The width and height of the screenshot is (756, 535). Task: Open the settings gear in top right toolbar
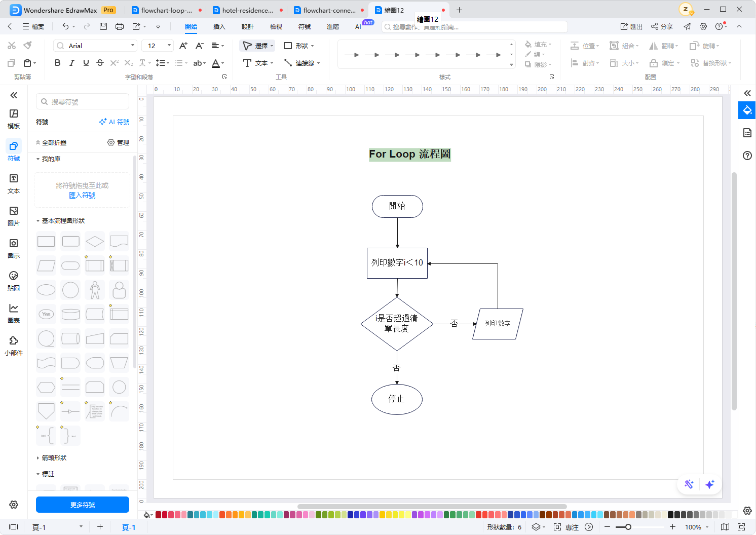703,26
